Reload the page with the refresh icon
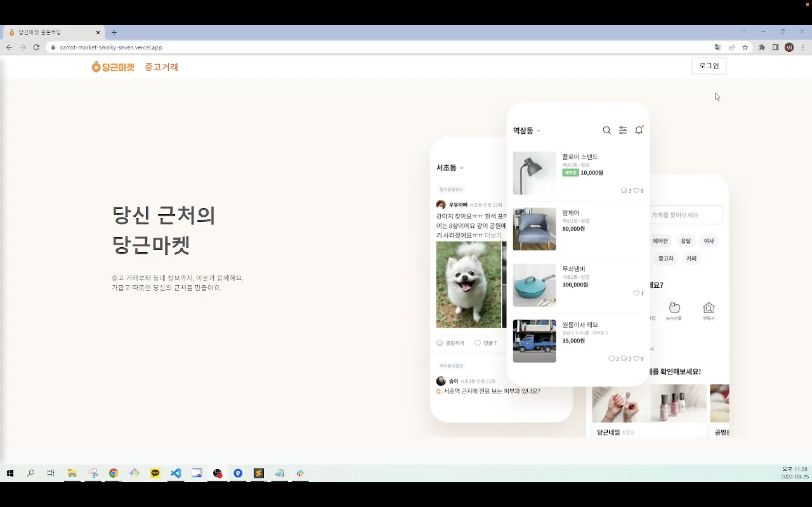Image resolution: width=812 pixels, height=507 pixels. coord(37,47)
